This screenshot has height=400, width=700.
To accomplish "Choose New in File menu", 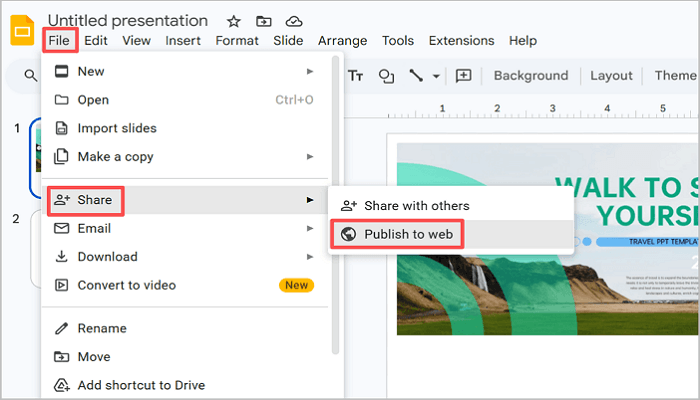I will pos(184,71).
